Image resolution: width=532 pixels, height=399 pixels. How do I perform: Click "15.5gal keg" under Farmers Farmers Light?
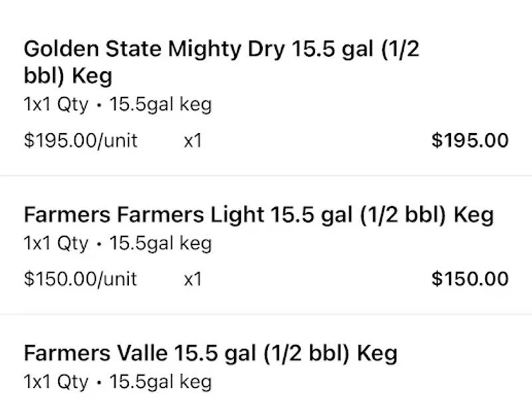pos(160,243)
